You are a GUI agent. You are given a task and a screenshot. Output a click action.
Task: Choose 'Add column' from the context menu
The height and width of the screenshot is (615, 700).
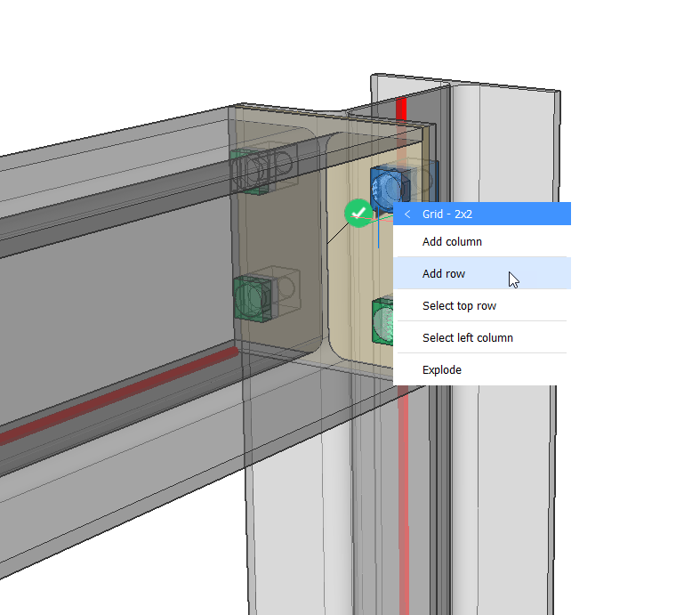452,242
